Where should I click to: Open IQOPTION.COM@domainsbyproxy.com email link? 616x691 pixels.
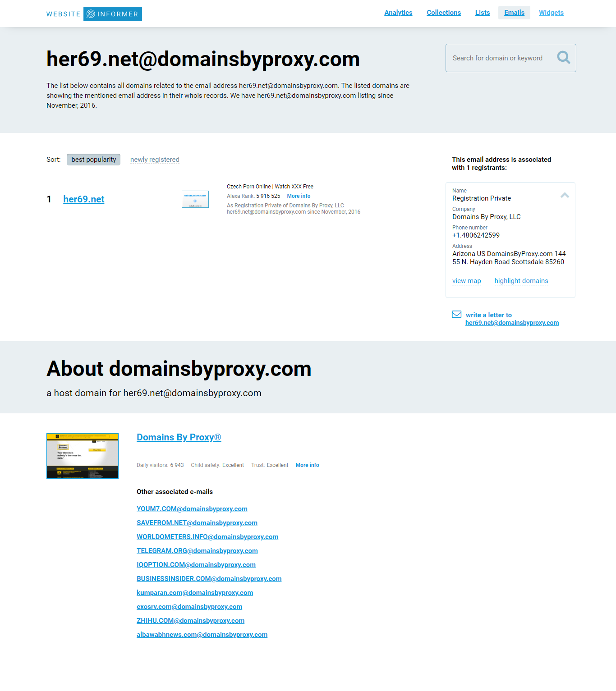[196, 565]
